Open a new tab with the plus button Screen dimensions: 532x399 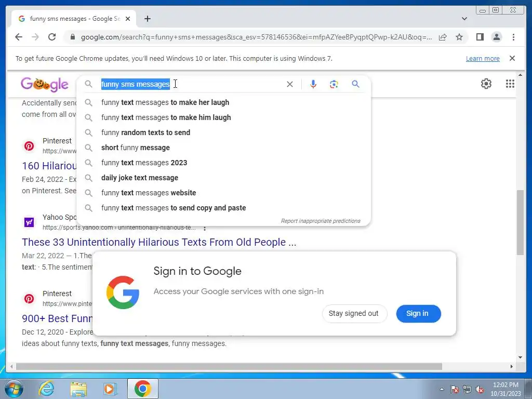point(147,19)
